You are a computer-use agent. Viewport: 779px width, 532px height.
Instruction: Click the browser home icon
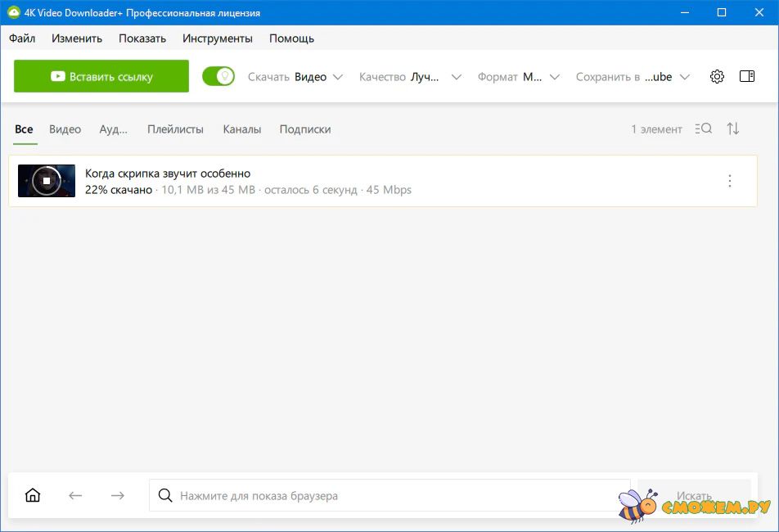(x=33, y=495)
